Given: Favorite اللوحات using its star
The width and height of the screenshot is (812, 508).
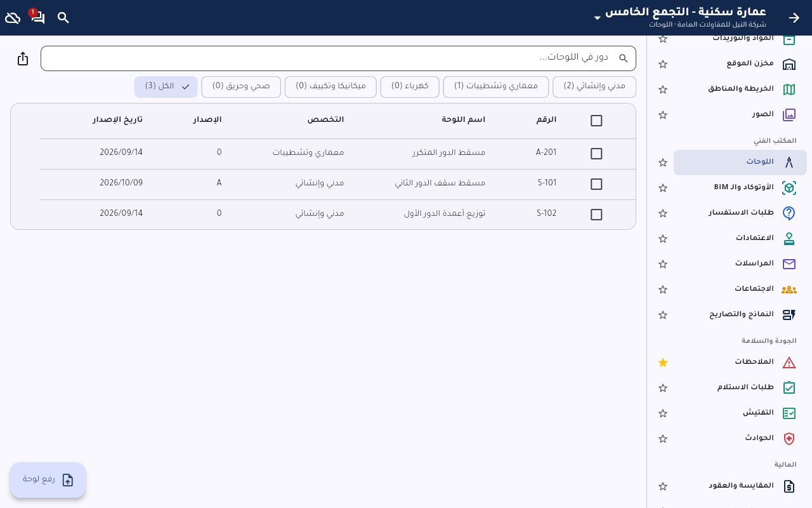Looking at the screenshot, I should (x=663, y=163).
